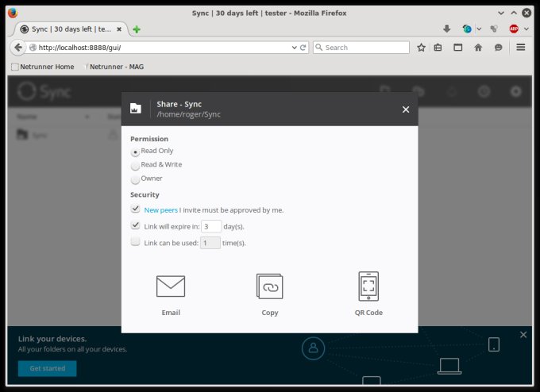
Task: Select the Read & Write permission
Action: pos(135,165)
